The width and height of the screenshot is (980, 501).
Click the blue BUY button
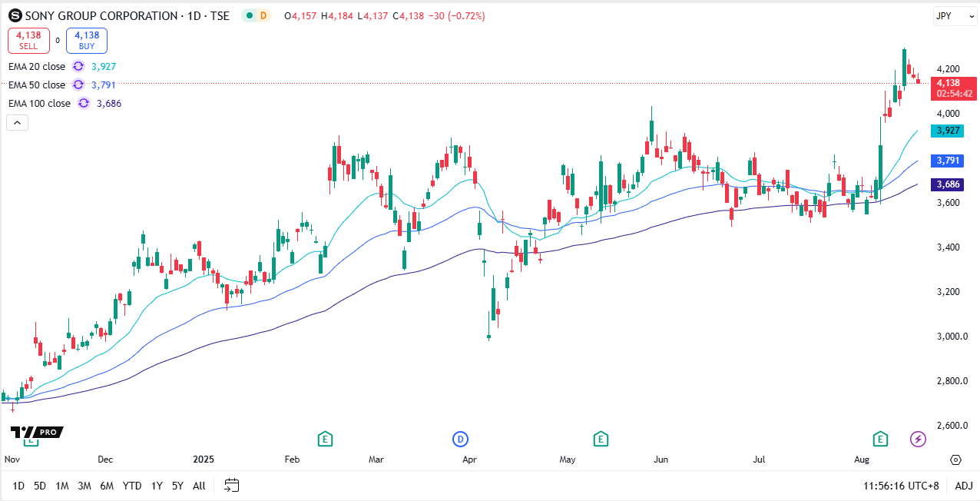pos(87,40)
